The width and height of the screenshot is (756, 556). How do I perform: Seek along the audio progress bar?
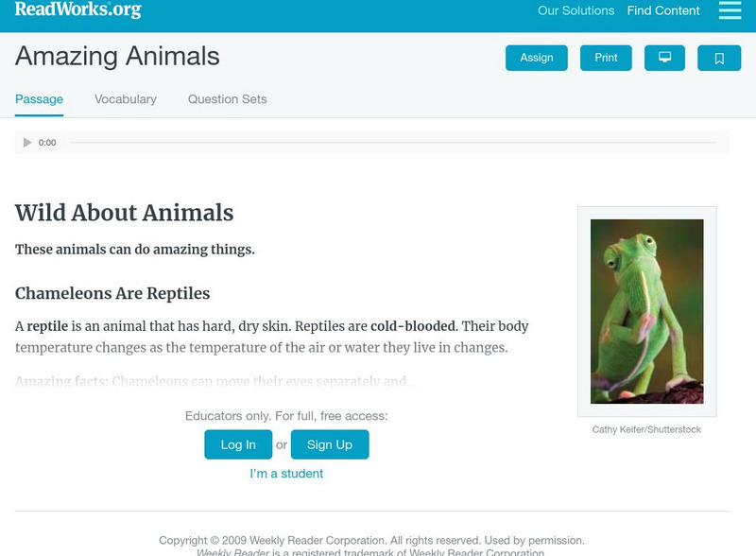[x=392, y=143]
